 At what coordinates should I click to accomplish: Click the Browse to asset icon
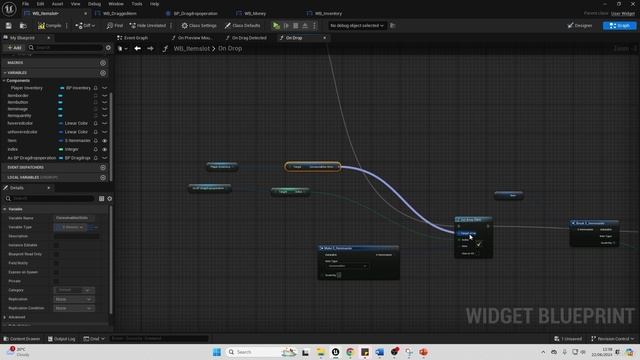23,26
